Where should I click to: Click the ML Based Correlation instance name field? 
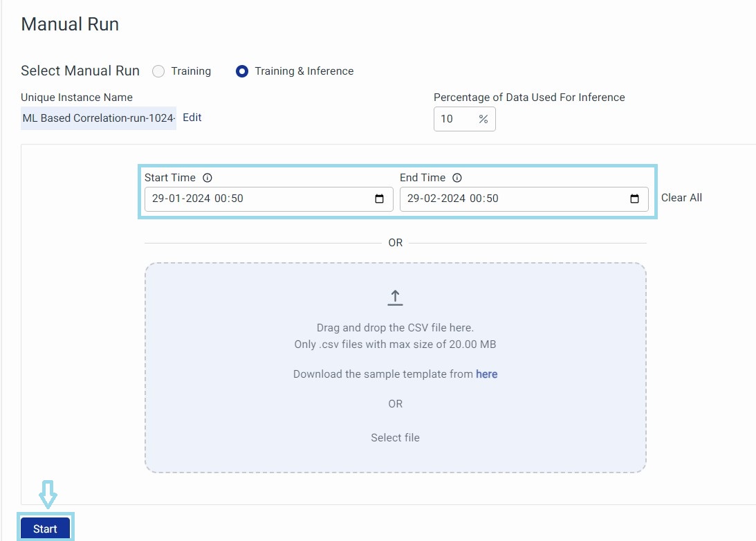pos(98,118)
